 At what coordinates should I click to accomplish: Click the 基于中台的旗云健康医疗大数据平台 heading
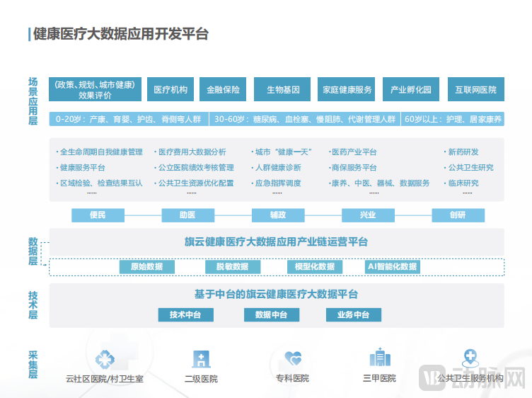click(276, 294)
